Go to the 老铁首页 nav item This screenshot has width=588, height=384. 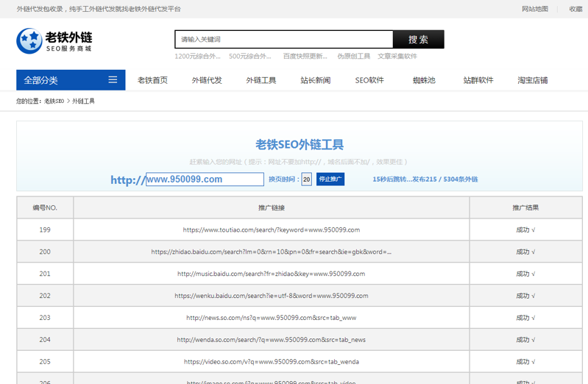152,80
